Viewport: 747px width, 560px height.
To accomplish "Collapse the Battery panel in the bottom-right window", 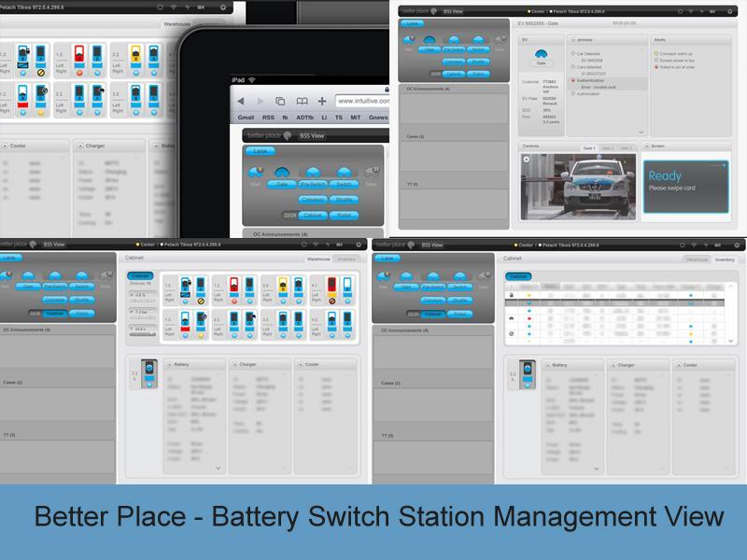I will click(x=548, y=365).
